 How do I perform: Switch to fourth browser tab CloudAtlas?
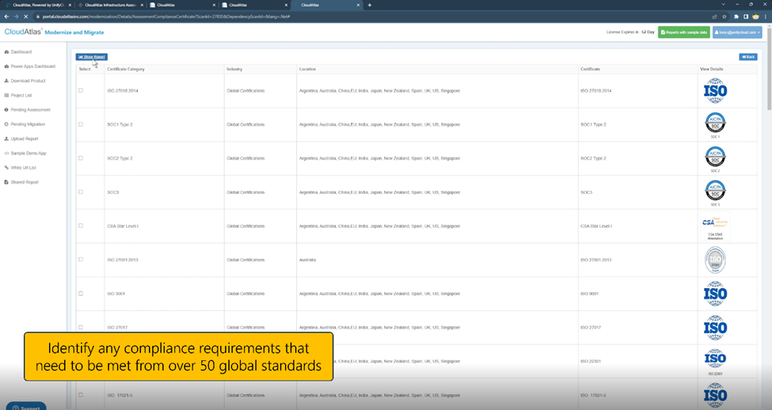coord(254,5)
